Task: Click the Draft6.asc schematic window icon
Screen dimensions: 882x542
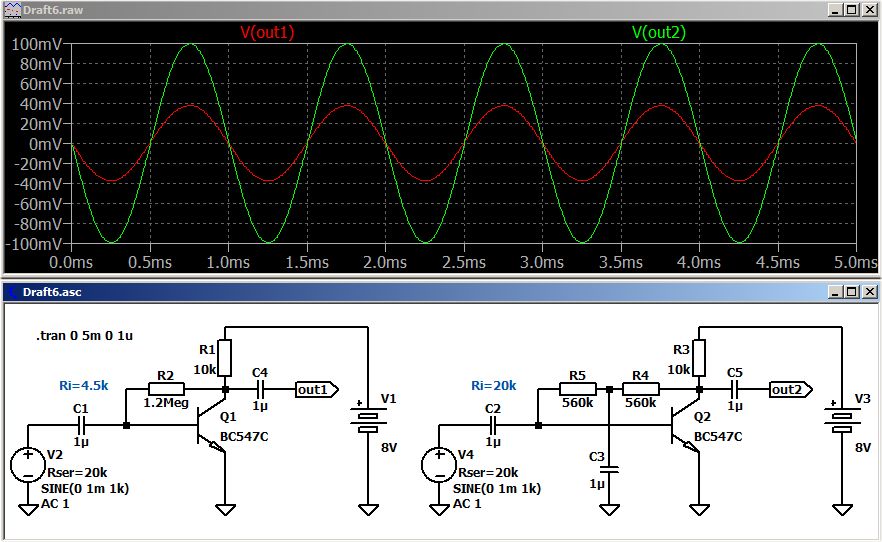Action: coord(12,292)
